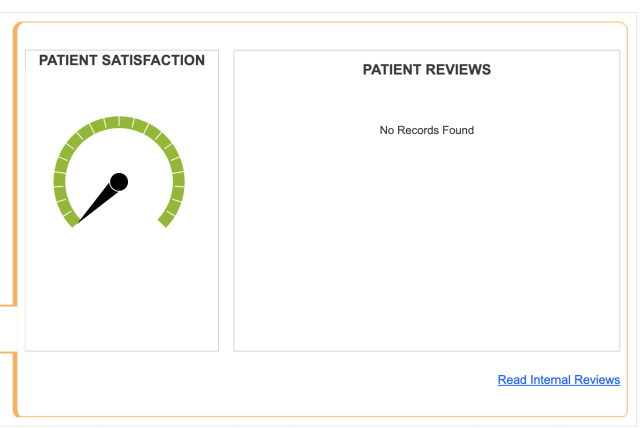Click the Patient Reviews heading
The height and width of the screenshot is (428, 640).
coord(426,70)
